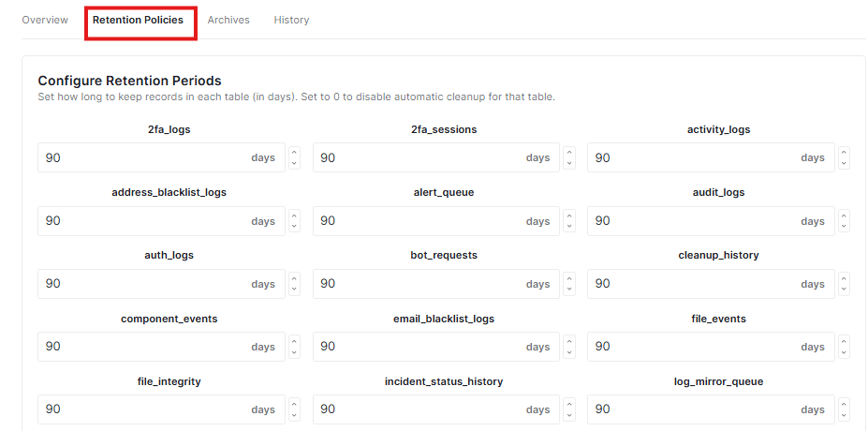868x431 pixels.
Task: Decrease component_events retention days
Action: 295,352
